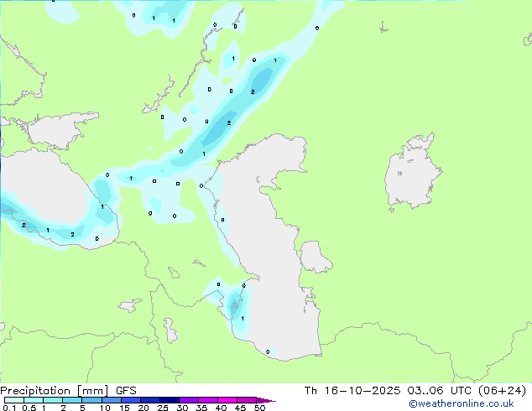Click the '10' legend scale label
The width and height of the screenshot is (532, 411).
[x=105, y=408]
